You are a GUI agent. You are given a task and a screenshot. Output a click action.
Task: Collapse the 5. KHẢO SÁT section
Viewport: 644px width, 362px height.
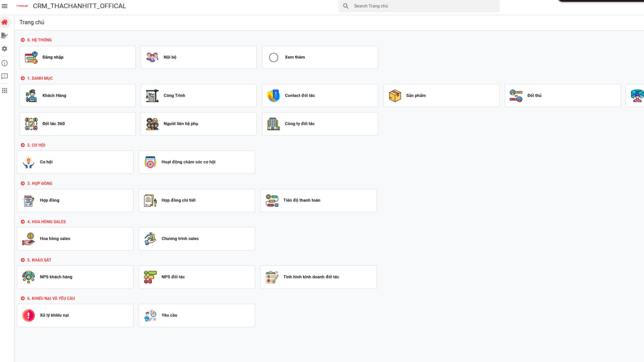[23, 260]
